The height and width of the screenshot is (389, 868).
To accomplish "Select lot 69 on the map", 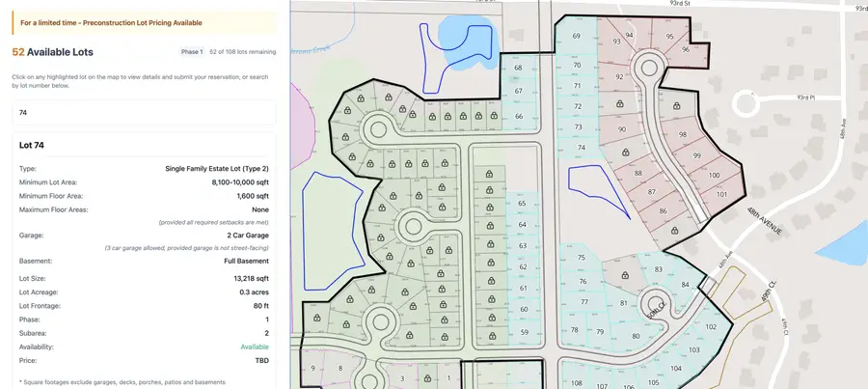I will coord(576,36).
